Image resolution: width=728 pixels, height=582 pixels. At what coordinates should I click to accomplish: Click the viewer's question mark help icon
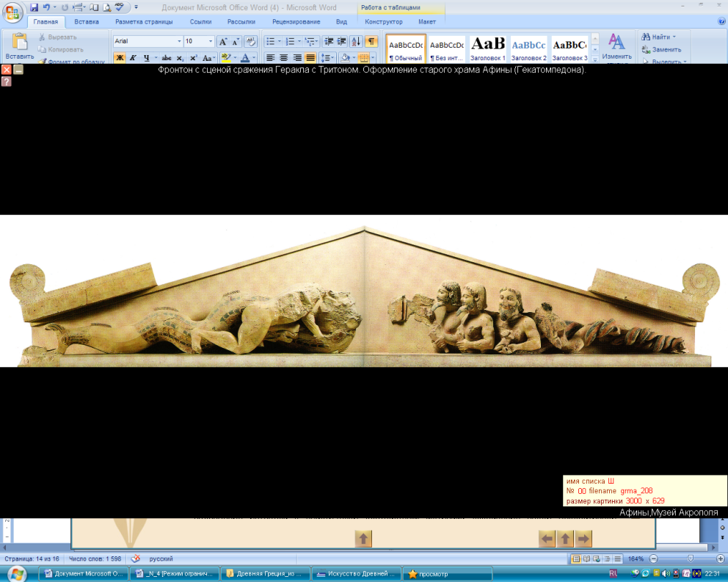tap(6, 81)
